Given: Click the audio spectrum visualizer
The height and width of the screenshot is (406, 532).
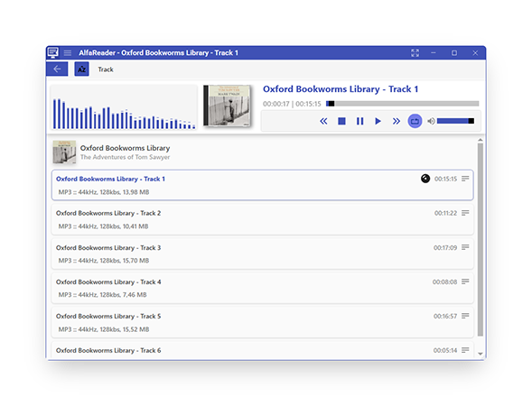Looking at the screenshot, I should click(124, 107).
